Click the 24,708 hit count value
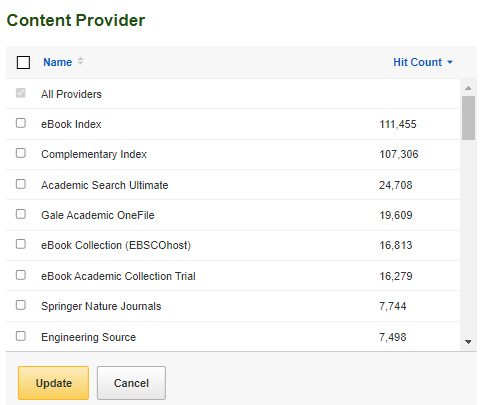 pos(396,185)
